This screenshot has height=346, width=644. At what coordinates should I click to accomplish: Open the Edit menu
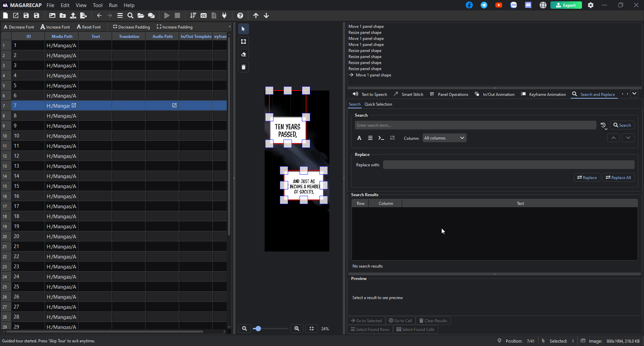(x=65, y=5)
